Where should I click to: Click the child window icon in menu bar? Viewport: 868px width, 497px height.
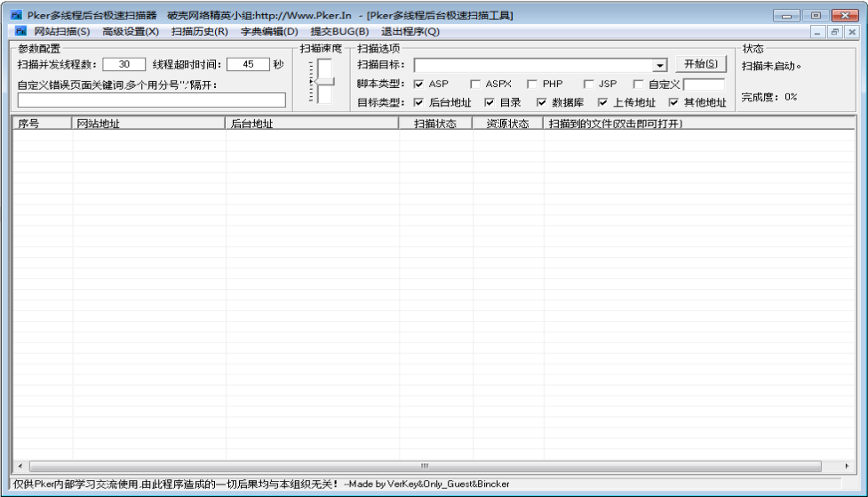[20, 31]
